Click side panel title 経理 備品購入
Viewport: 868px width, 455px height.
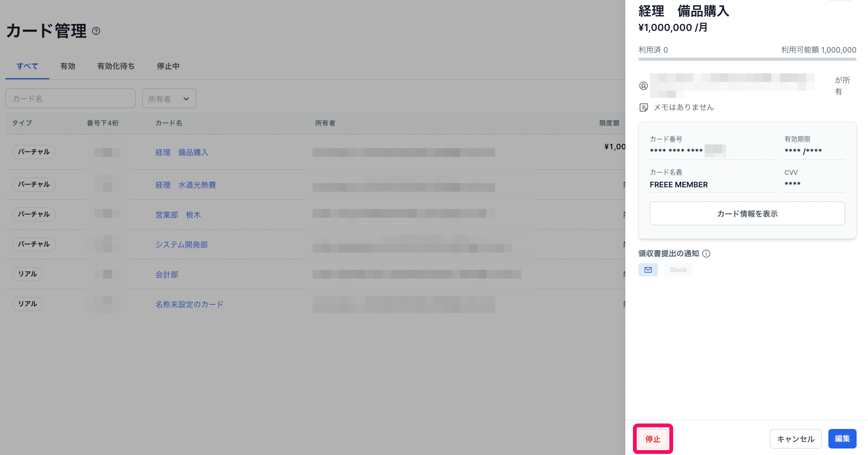[x=684, y=11]
